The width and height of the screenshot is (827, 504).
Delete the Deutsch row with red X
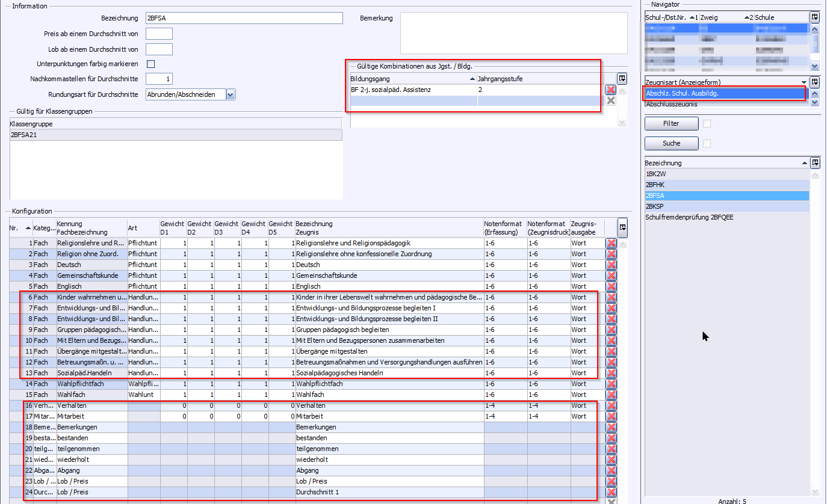[612, 265]
